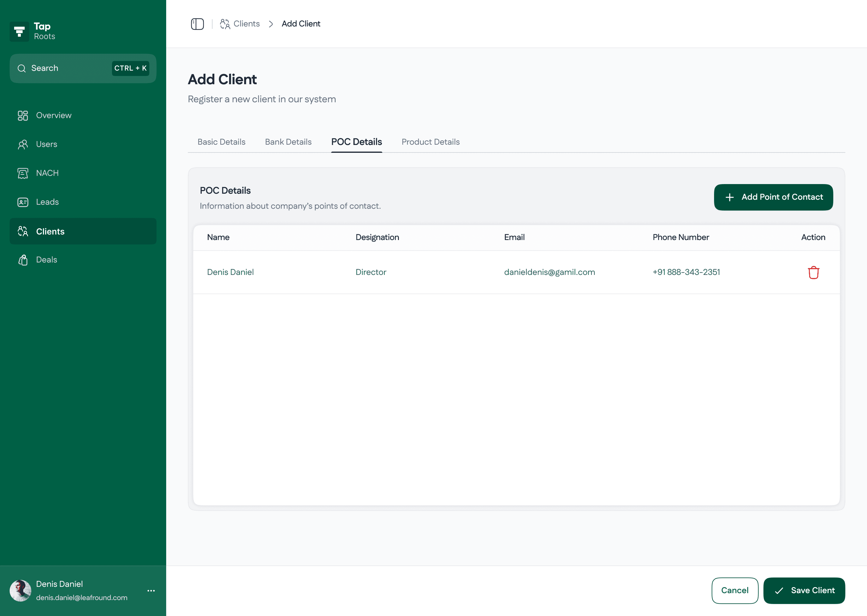Click the danieldenis@gamil.com email link
This screenshot has width=867, height=616.
click(x=549, y=272)
